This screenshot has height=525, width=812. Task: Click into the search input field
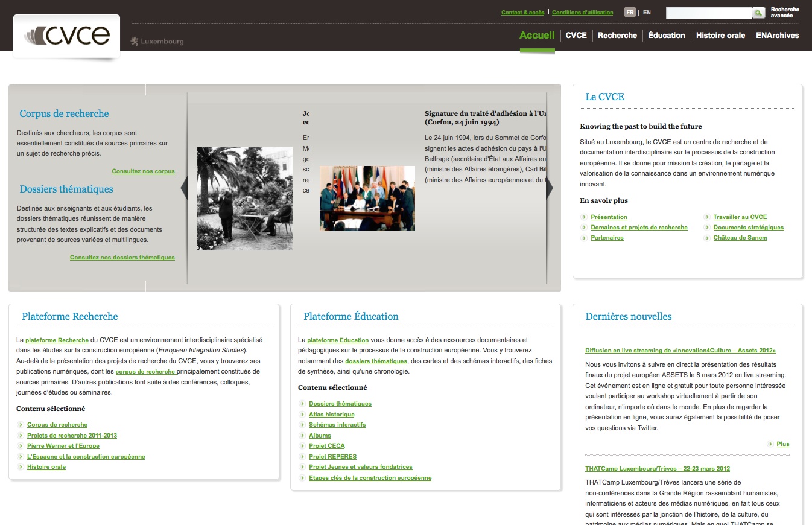click(x=708, y=13)
